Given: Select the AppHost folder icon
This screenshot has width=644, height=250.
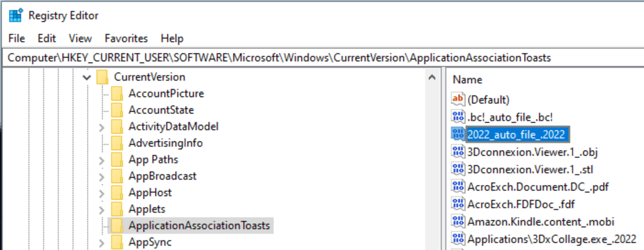Looking at the screenshot, I should click(117, 193).
